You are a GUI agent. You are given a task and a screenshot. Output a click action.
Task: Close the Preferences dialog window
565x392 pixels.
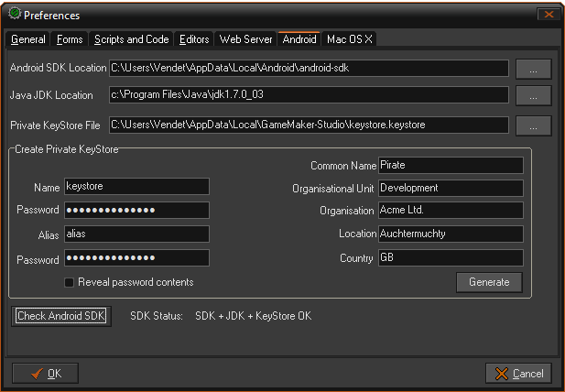point(549,15)
